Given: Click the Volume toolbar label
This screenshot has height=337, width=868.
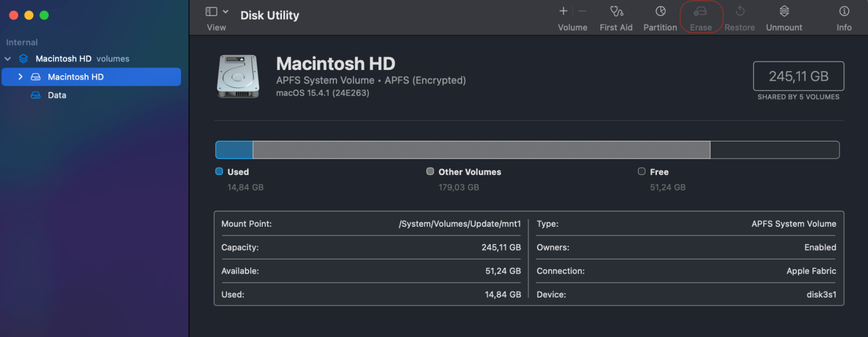Looking at the screenshot, I should (573, 27).
